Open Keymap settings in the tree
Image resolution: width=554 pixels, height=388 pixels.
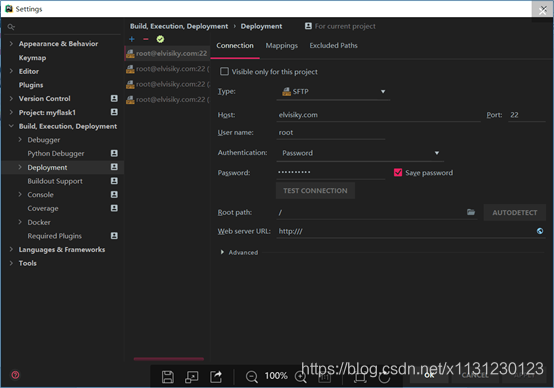[x=33, y=58]
